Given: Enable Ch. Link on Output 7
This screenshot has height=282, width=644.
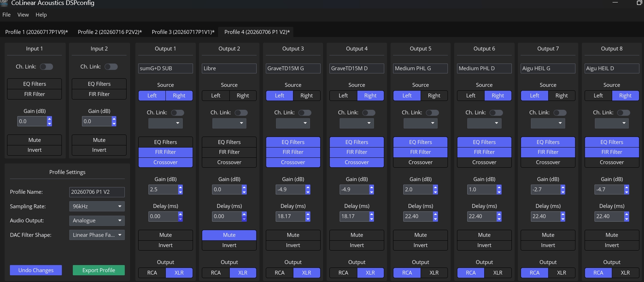Looking at the screenshot, I should pyautogui.click(x=560, y=113).
